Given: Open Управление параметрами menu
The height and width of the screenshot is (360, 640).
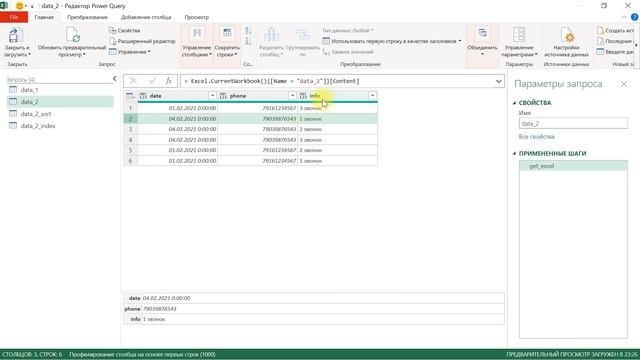Looking at the screenshot, I should pos(519,42).
